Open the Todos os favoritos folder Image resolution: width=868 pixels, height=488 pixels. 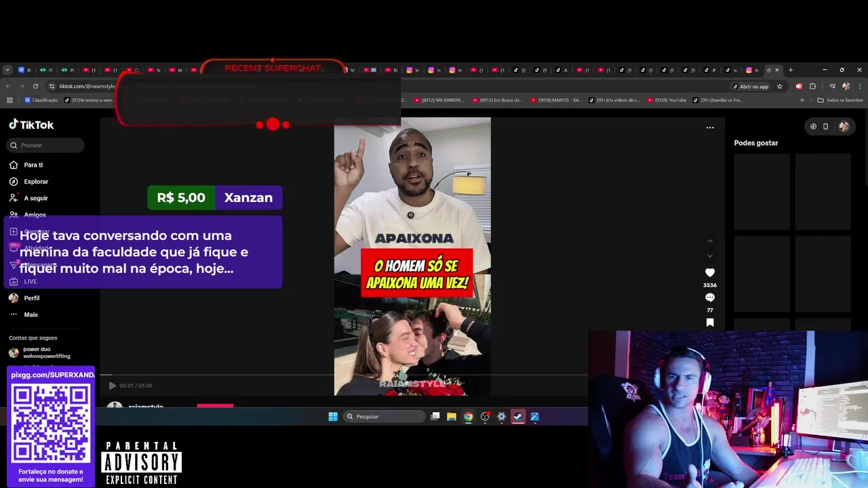[840, 100]
